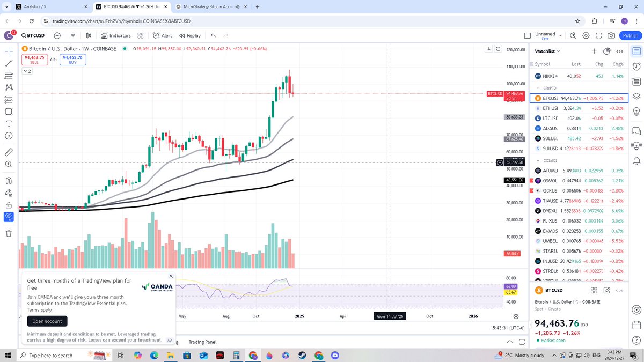Select the measure ruler tool

[9, 152]
